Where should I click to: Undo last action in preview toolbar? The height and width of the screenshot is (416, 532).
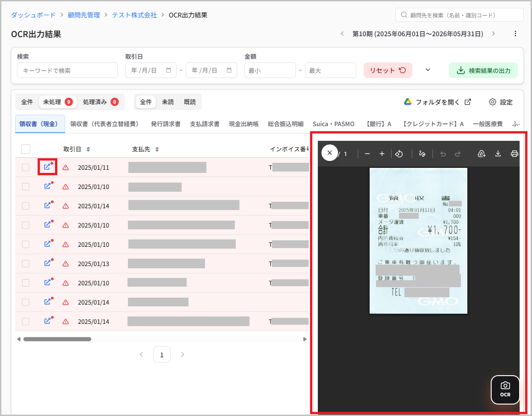[x=443, y=154]
